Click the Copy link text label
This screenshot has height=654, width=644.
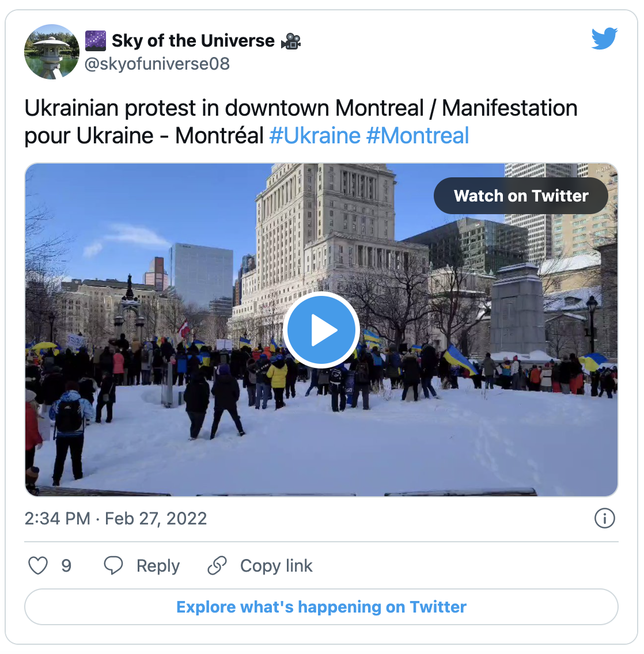pyautogui.click(x=276, y=566)
